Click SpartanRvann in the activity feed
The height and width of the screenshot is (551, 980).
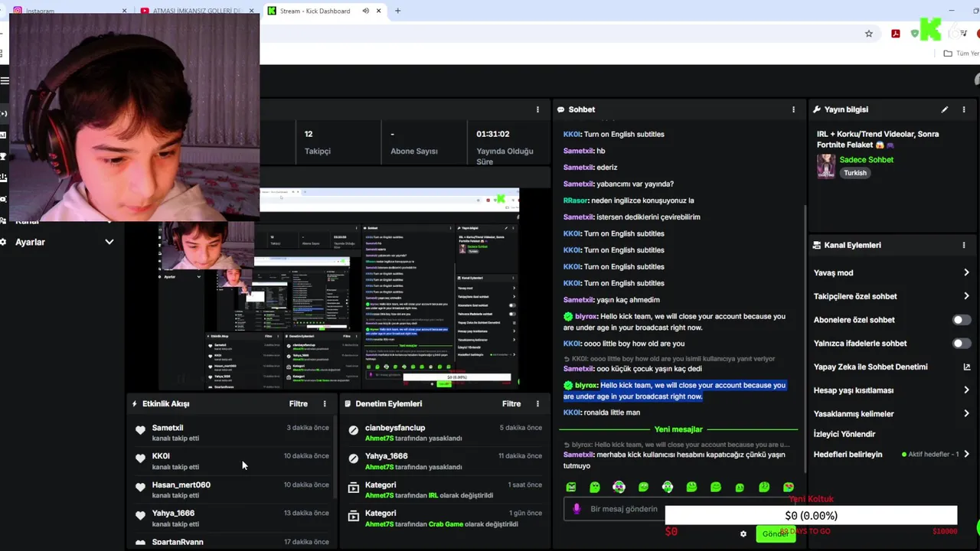(x=178, y=542)
